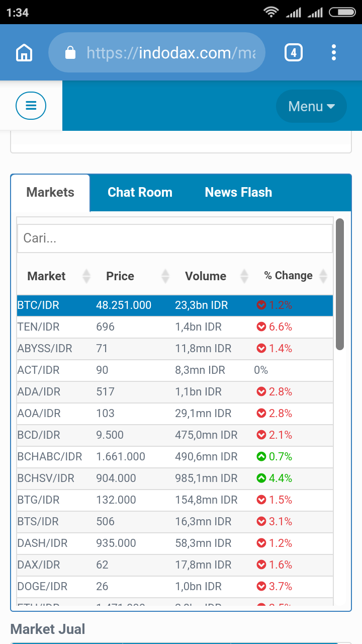Switch to the Chat Room tab
The image size is (362, 644).
(x=140, y=192)
